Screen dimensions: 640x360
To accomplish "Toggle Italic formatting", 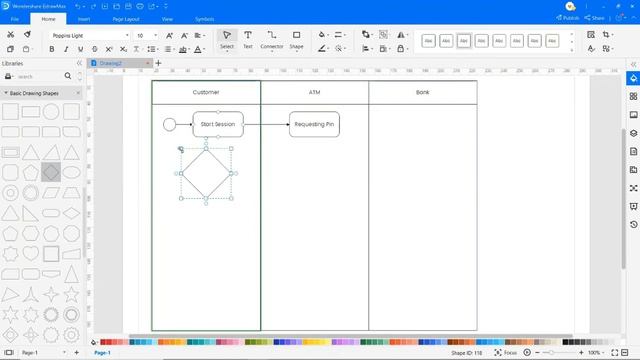I will point(66,49).
